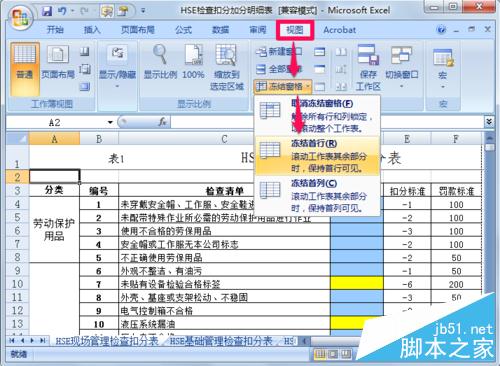This screenshot has width=500, height=366.
Task: Click 全部重排 arrange all
Action: [x=279, y=69]
